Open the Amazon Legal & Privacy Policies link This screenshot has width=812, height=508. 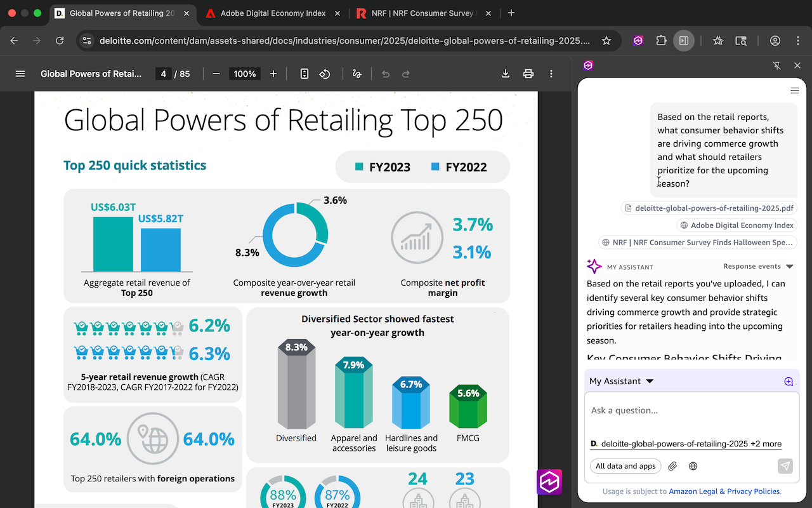(x=724, y=491)
